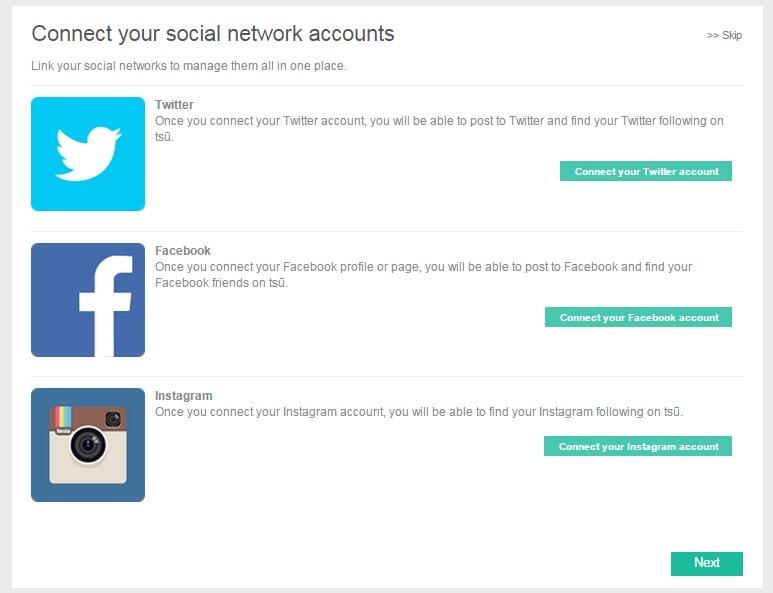Screen dimensions: 773x593
Task: Connect your Twitter account
Action: (646, 171)
